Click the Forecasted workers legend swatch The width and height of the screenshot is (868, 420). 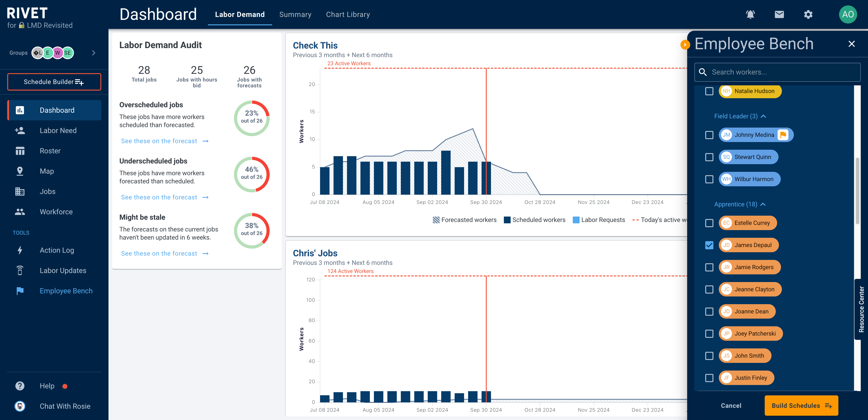[436, 220]
